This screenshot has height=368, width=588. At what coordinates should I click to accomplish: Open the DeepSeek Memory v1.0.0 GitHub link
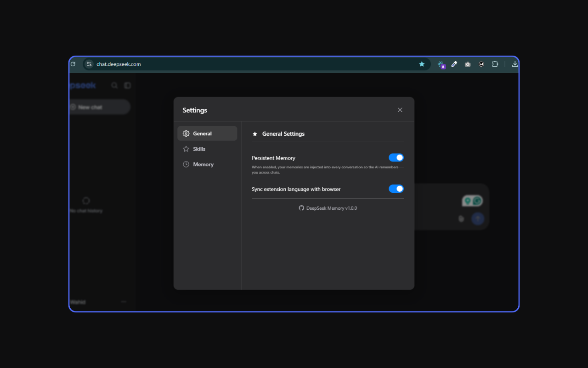click(328, 208)
